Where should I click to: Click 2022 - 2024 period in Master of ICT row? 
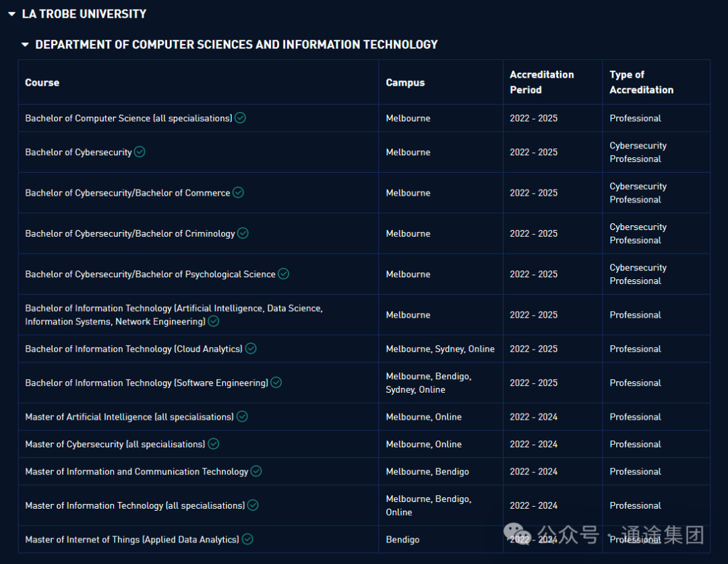click(x=534, y=472)
